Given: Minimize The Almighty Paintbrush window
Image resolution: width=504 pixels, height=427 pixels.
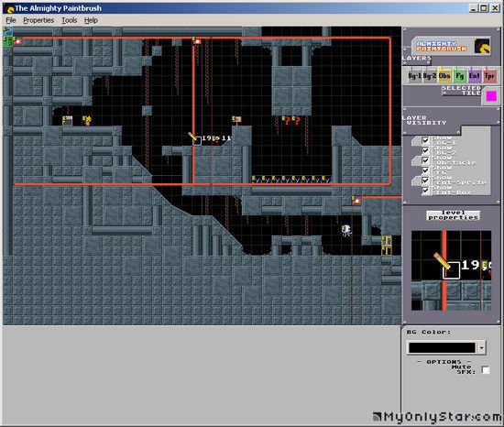Looking at the screenshot, I should click(473, 8).
